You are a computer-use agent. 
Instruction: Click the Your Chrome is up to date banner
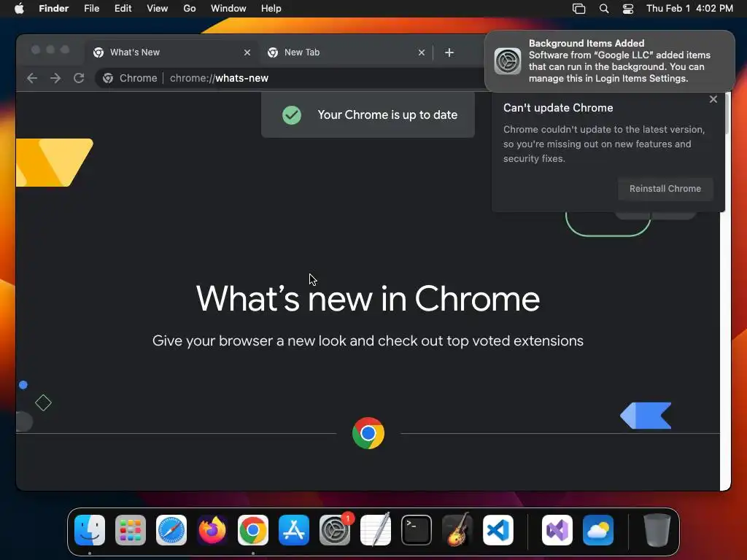(x=368, y=114)
